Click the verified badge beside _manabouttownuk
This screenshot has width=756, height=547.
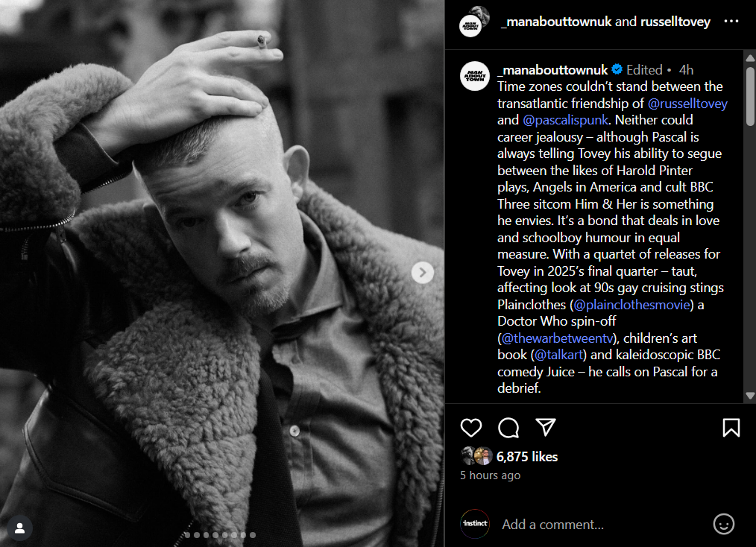coord(617,70)
